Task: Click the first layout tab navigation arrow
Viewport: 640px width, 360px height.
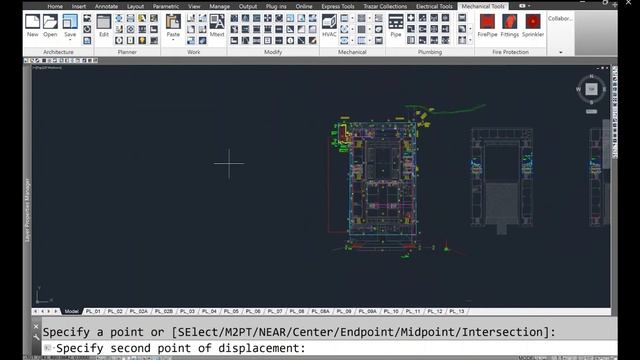Action: 36,311
